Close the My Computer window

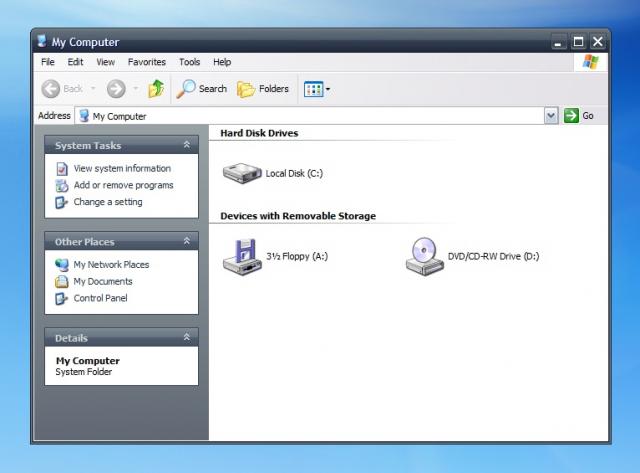(598, 42)
